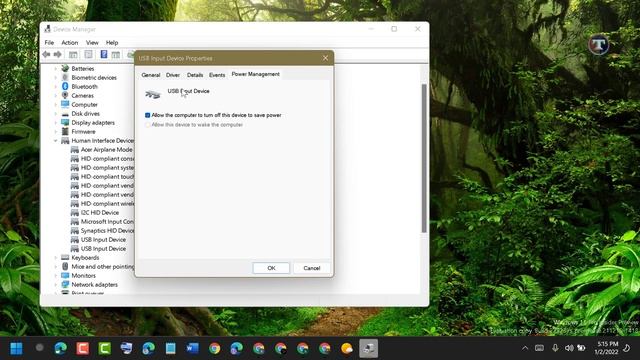Image resolution: width=640 pixels, height=360 pixels.
Task: Switch to the Details tab
Action: (195, 75)
